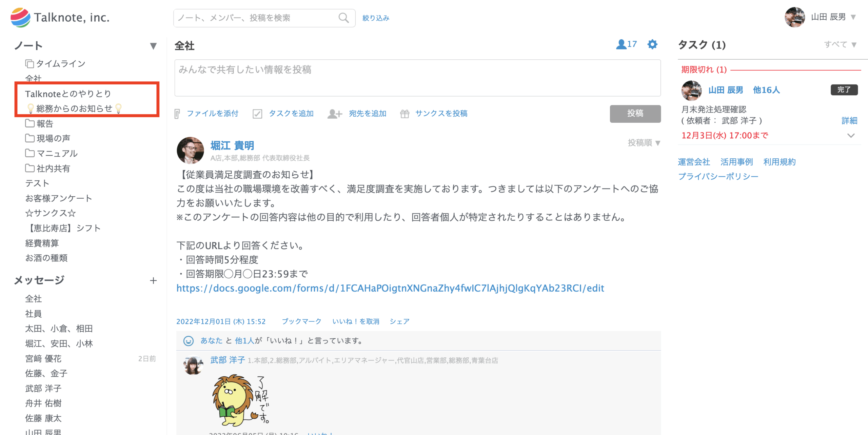The image size is (868, 435).
Task: Open the タイムライン note
Action: click(x=60, y=64)
